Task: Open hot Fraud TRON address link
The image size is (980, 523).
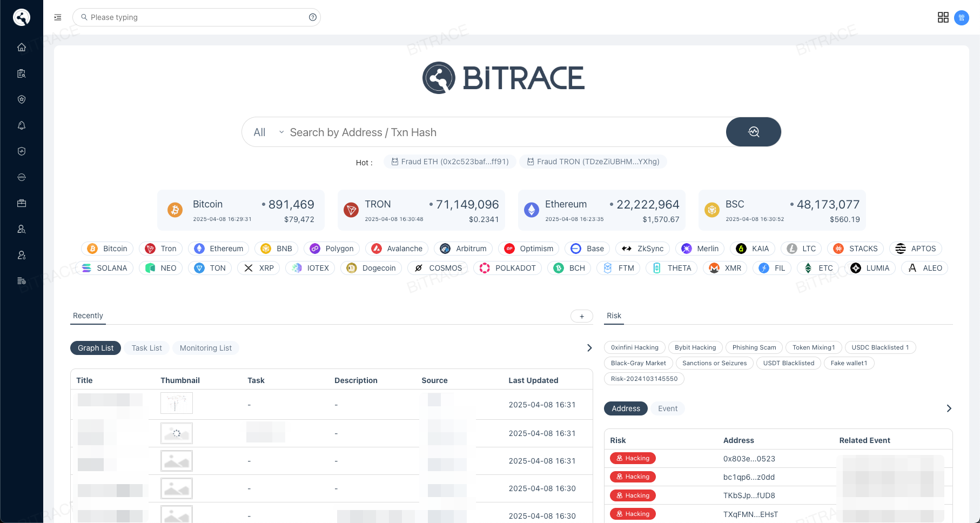Action: [x=593, y=162]
